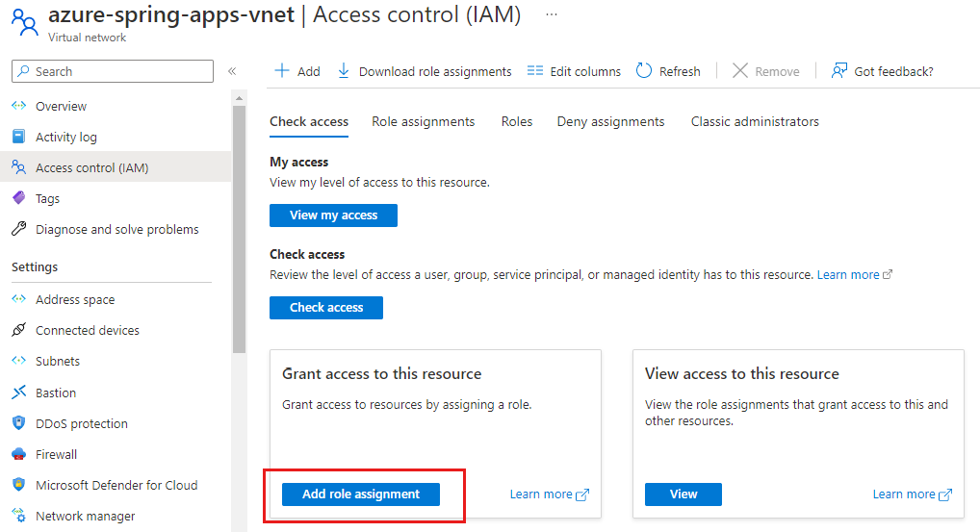The image size is (980, 532).
Task: Click the Firewall cloud icon
Action: click(x=18, y=454)
